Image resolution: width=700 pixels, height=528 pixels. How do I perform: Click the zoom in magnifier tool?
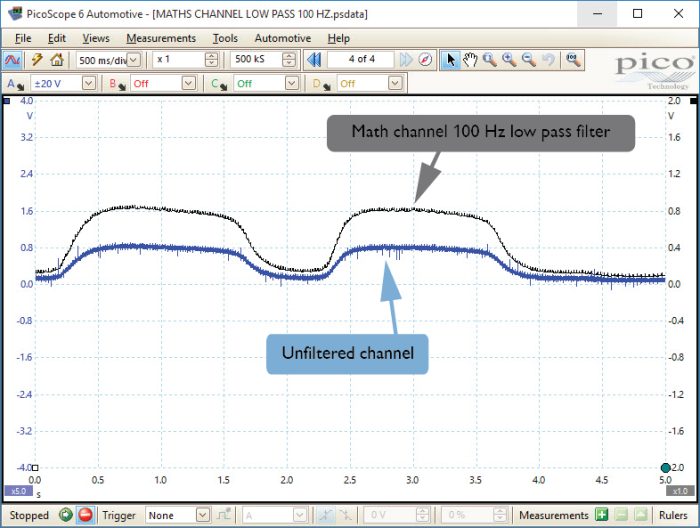(x=509, y=59)
